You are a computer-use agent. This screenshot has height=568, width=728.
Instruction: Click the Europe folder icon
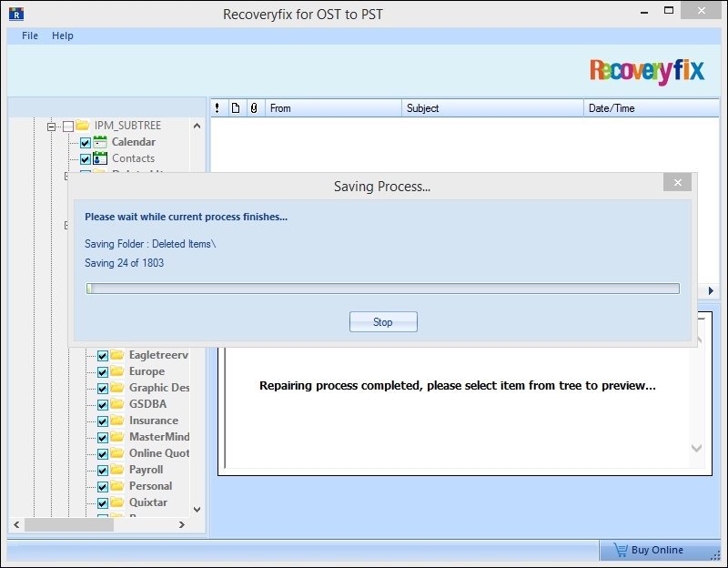pyautogui.click(x=117, y=371)
